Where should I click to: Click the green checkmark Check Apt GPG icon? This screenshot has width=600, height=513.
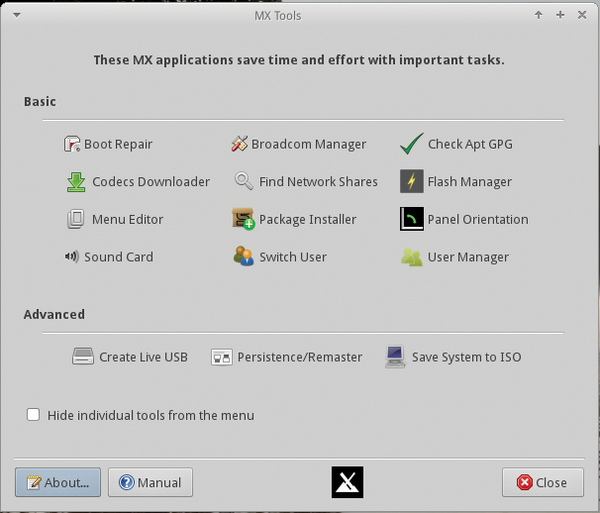tap(412, 144)
